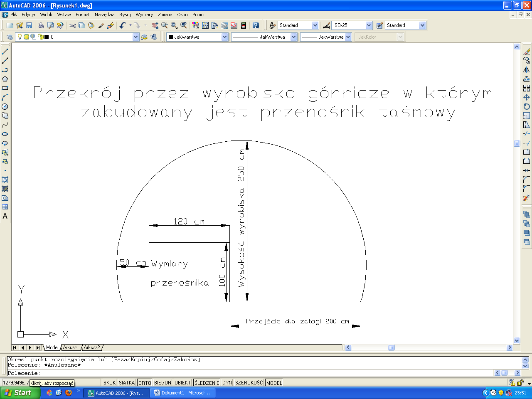532x399 pixels.
Task: Select the Polygon draw tool
Action: [5, 79]
